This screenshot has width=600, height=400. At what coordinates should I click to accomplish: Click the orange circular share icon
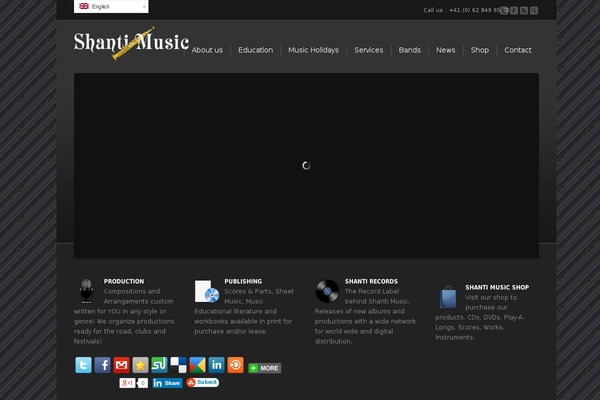[235, 365]
